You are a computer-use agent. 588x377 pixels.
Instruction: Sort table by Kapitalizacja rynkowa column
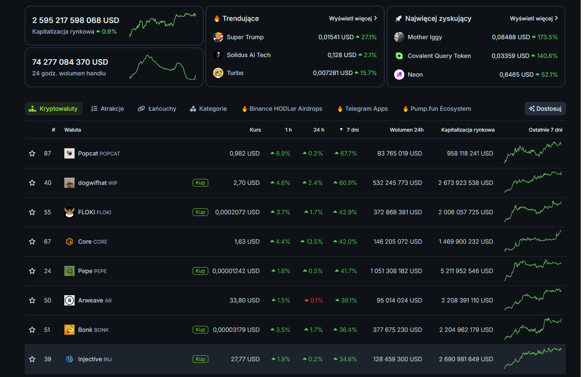(468, 130)
